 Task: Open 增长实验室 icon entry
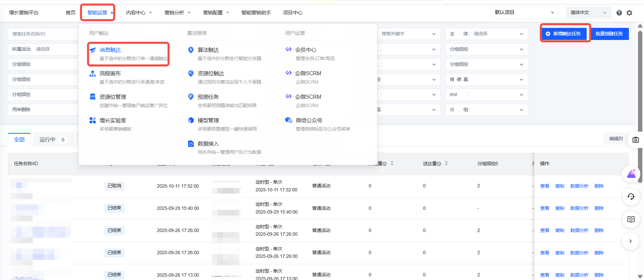tap(93, 120)
